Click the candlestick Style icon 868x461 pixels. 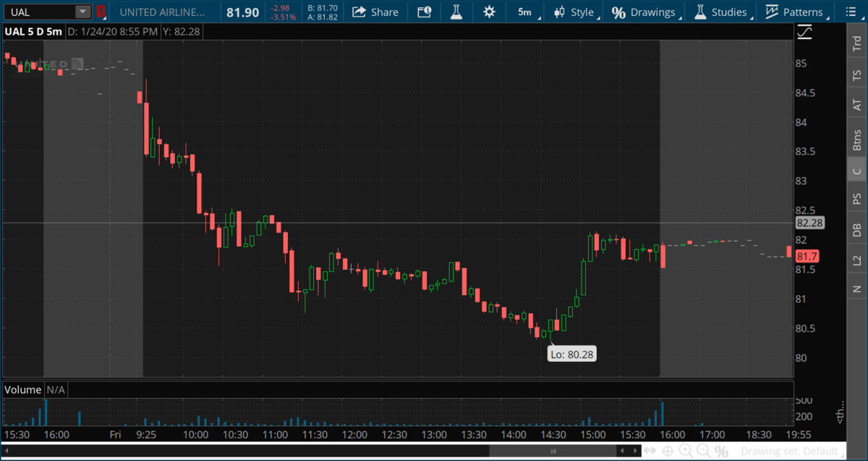[560, 12]
